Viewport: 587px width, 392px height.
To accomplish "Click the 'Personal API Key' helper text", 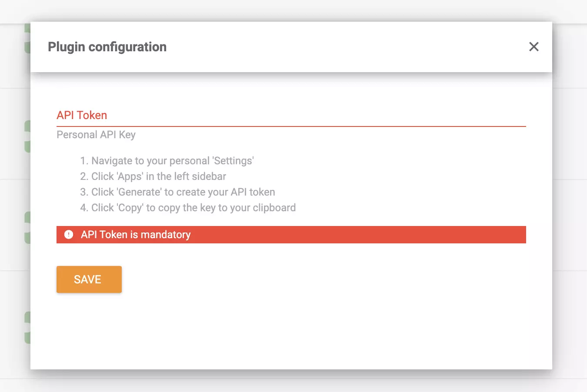I will [96, 135].
